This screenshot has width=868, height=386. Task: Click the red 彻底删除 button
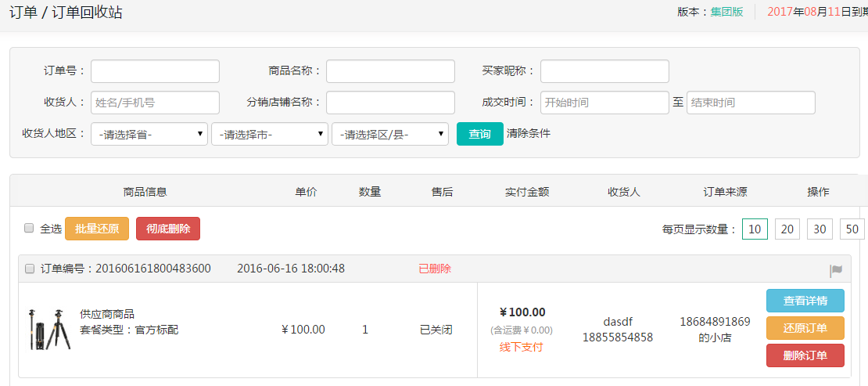click(x=168, y=229)
